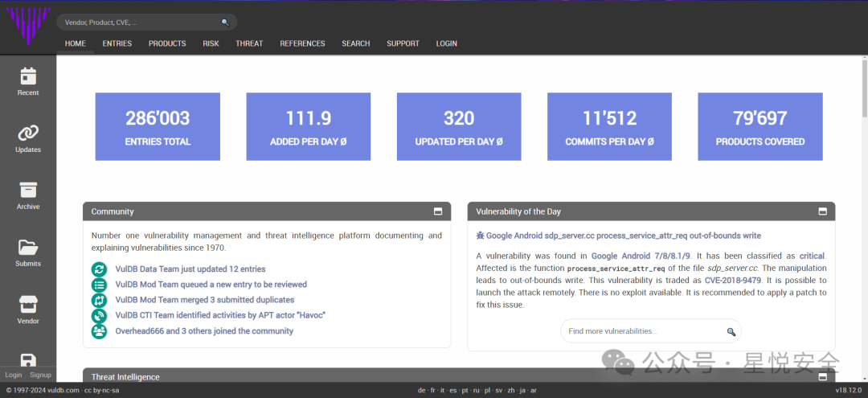The width and height of the screenshot is (868, 398).
Task: Click the users icon beside Overhead666 entry
Action: (x=99, y=331)
